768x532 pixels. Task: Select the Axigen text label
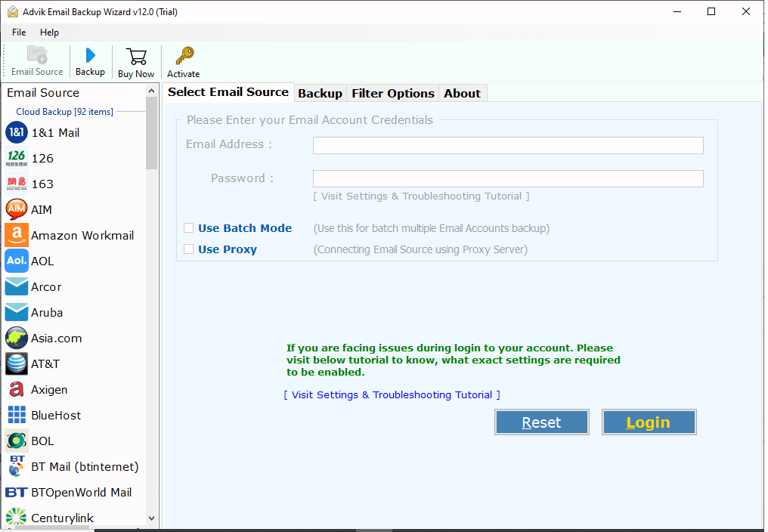(x=49, y=390)
